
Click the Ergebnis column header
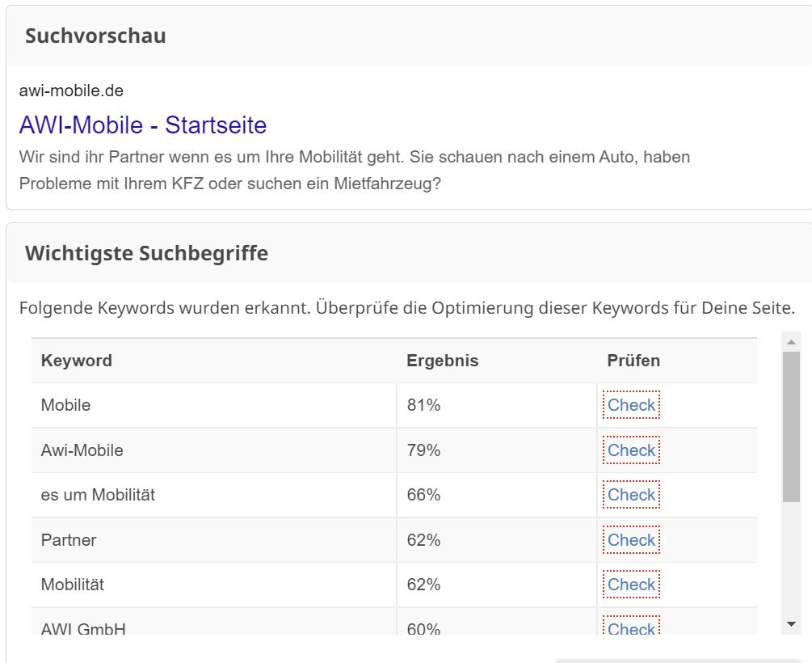[442, 361]
